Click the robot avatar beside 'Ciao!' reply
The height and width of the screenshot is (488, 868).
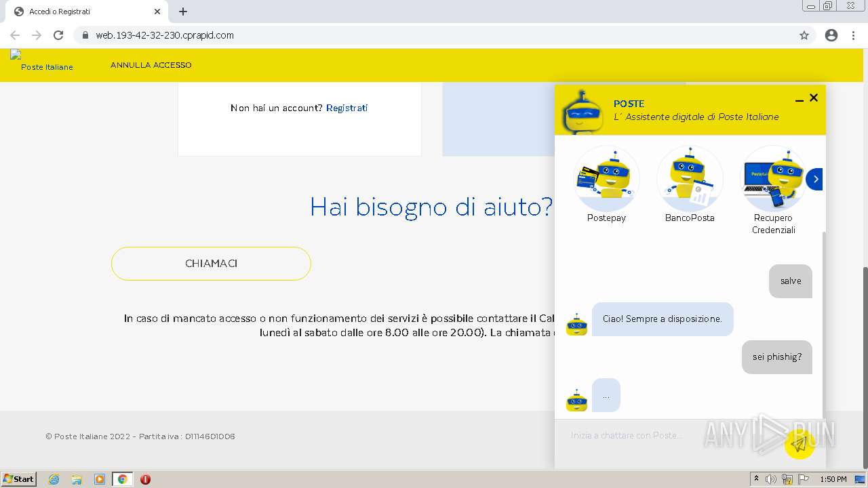576,325
